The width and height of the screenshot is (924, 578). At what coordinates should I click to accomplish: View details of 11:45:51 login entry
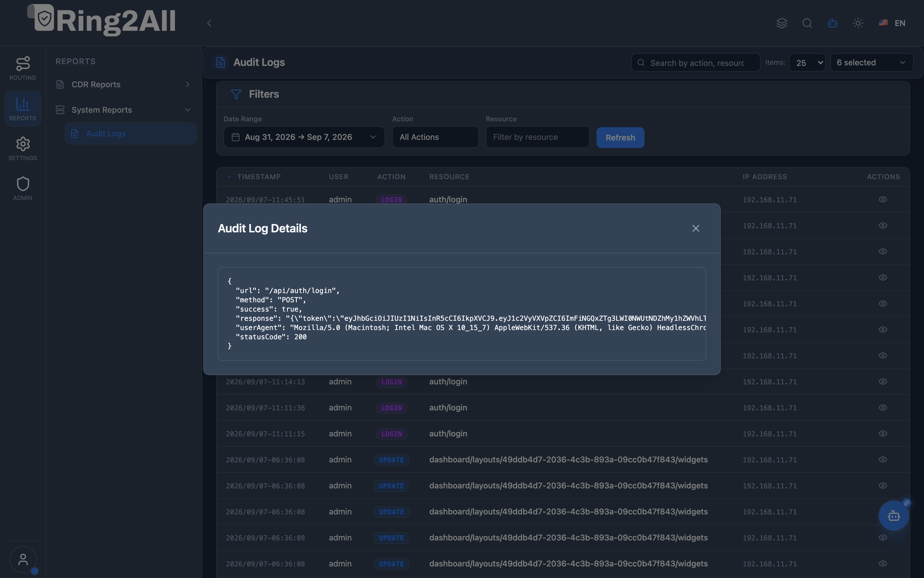point(883,199)
